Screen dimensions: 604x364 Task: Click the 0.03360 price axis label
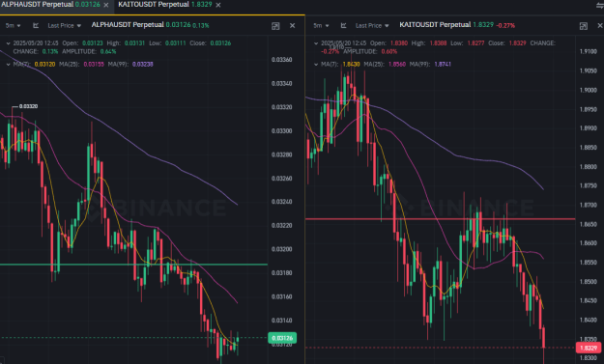281,60
